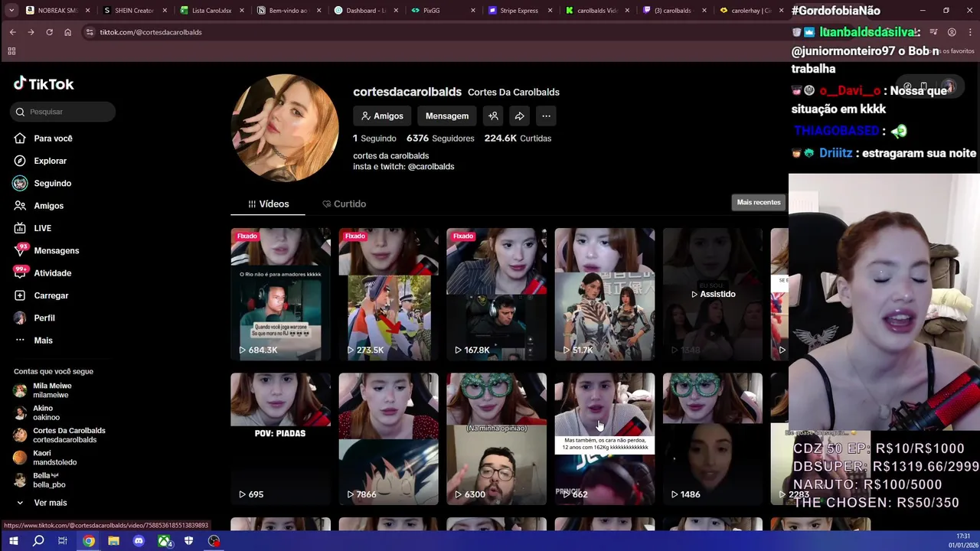This screenshot has width=980, height=551.
Task: Open the 6376 Seguidores list
Action: pyautogui.click(x=440, y=139)
